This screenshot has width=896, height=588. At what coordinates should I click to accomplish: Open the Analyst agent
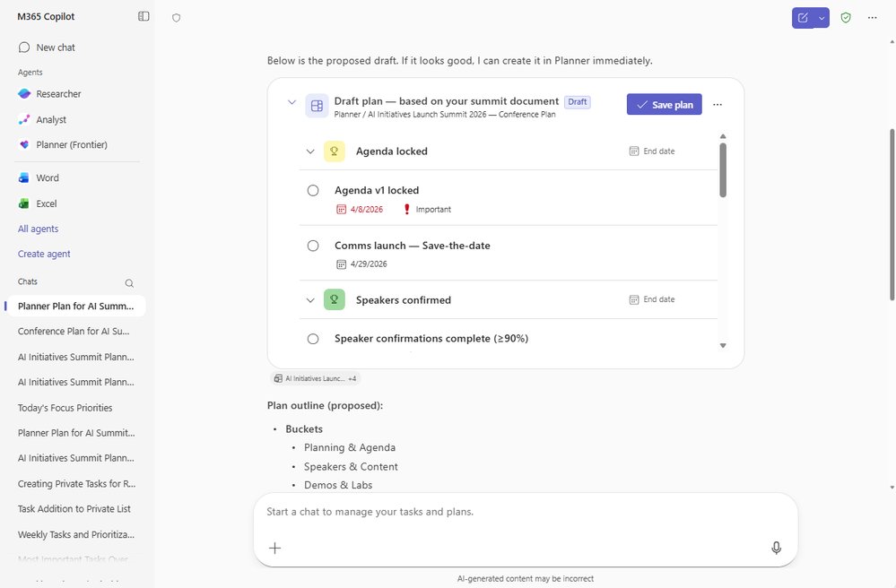pyautogui.click(x=48, y=119)
